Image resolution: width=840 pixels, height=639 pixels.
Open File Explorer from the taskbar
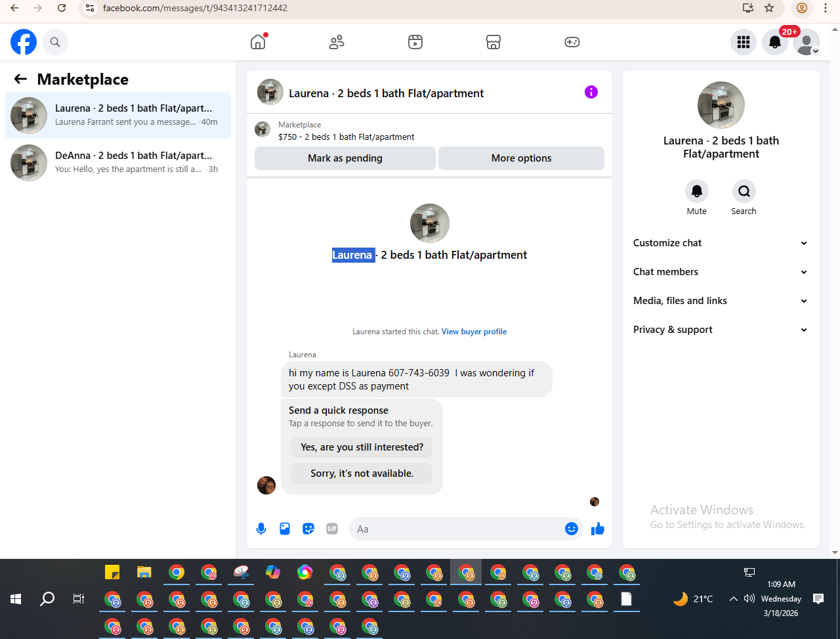(144, 572)
